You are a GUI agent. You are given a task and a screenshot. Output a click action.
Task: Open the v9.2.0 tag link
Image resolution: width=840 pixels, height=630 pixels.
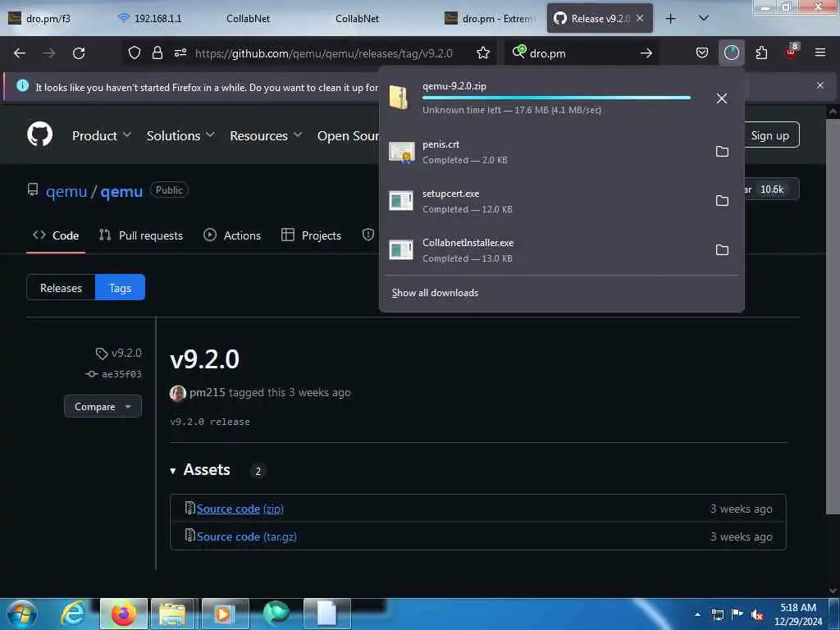(x=119, y=353)
